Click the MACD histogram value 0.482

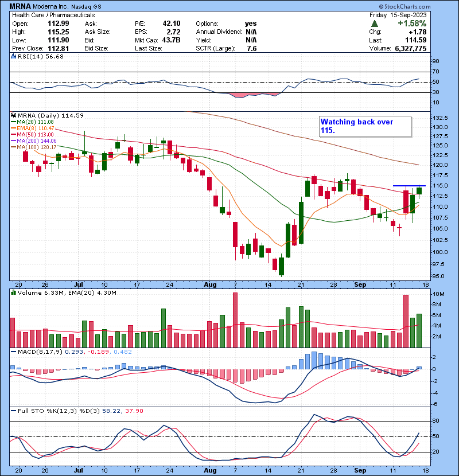click(123, 352)
